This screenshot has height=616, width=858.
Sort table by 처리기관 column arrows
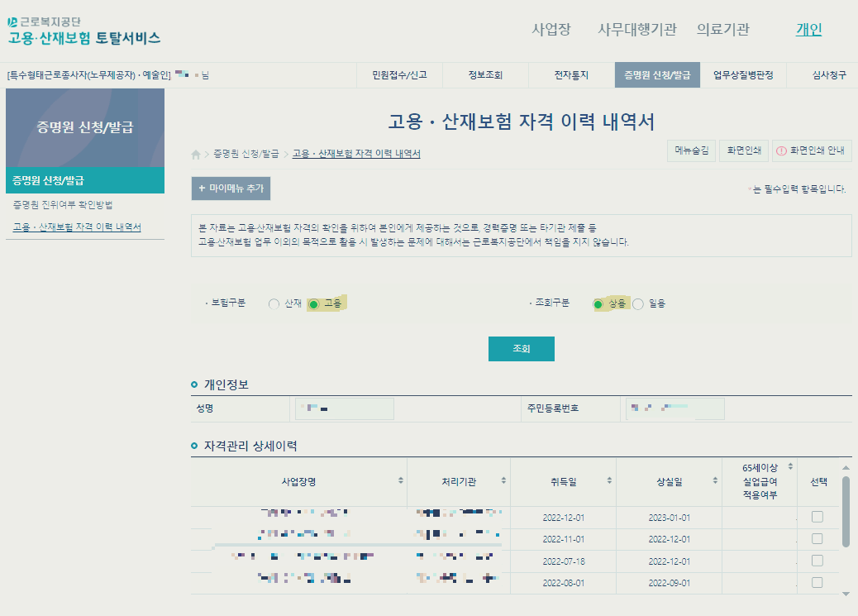click(x=503, y=480)
